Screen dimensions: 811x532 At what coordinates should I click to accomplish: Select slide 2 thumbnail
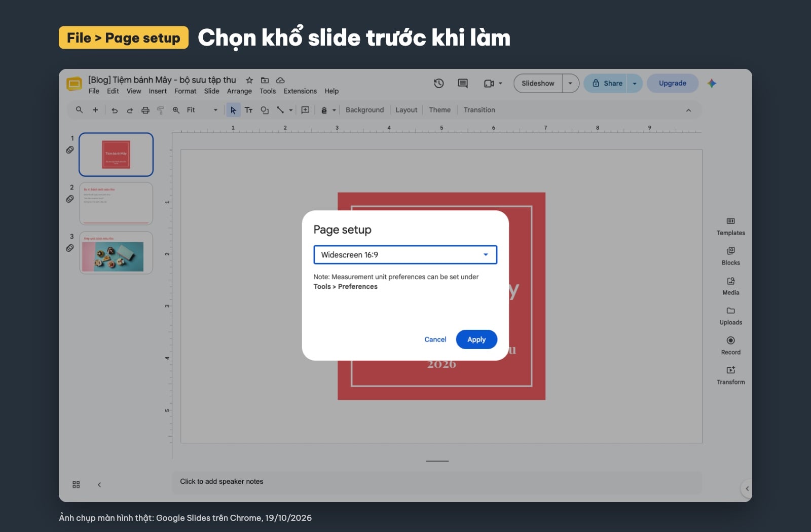click(116, 204)
